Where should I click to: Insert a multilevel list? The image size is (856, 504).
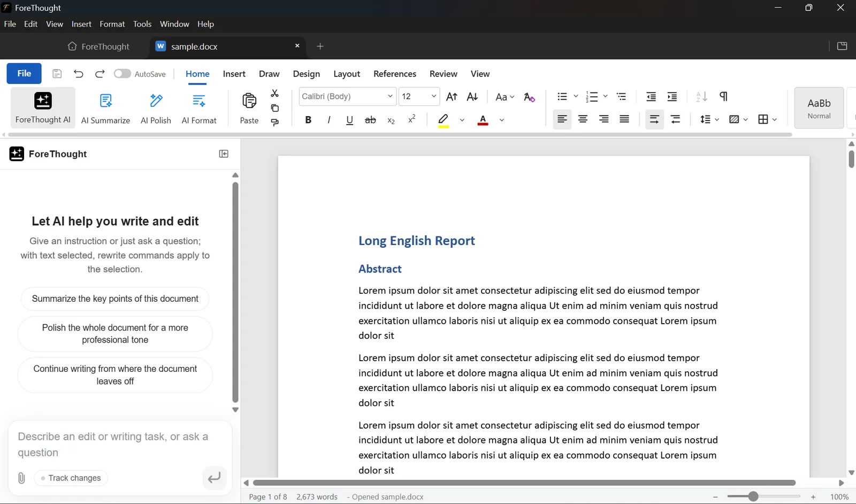[x=622, y=97]
